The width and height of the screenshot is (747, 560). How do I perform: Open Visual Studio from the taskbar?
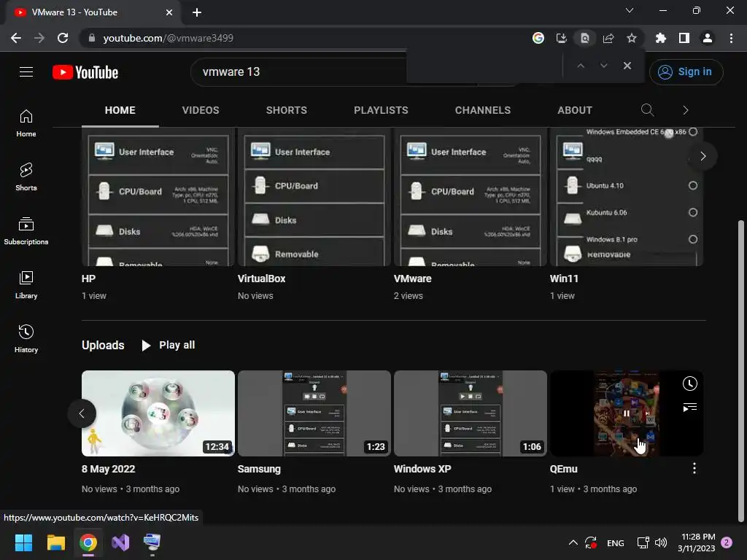click(120, 542)
